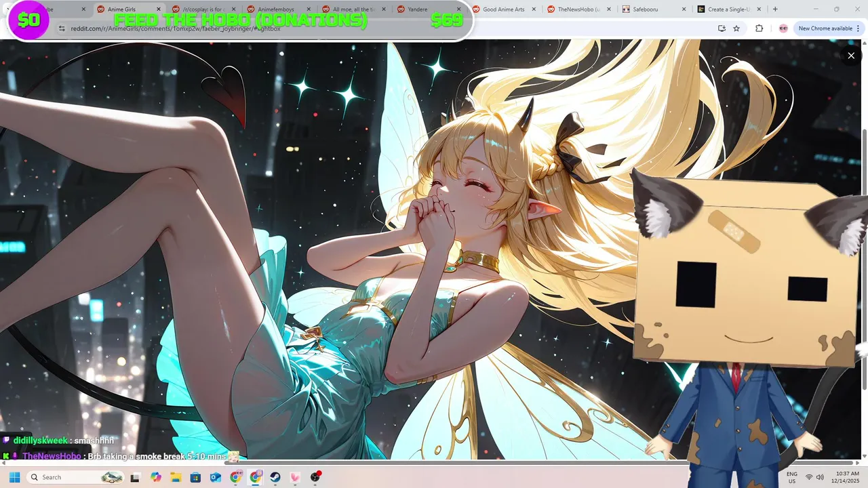The image size is (868, 488).
Task: Click New Chrome available update button
Action: pos(825,28)
